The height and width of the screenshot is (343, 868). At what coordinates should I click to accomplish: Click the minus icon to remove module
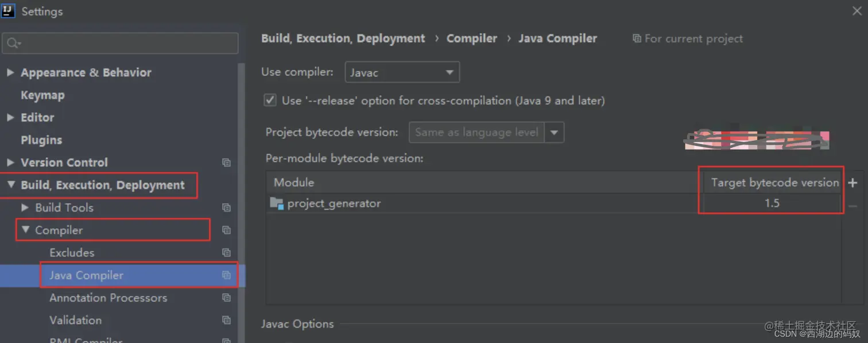(x=852, y=206)
